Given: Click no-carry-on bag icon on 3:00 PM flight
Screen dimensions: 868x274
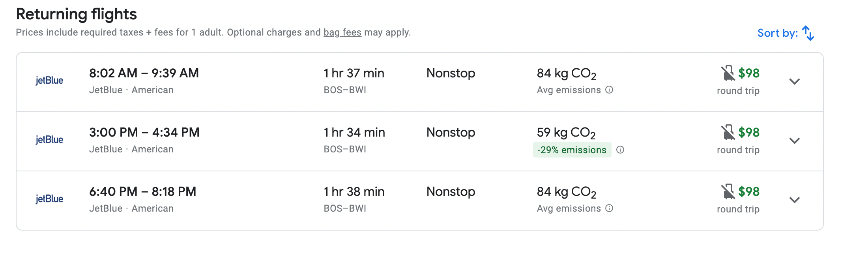Looking at the screenshot, I should point(728,132).
